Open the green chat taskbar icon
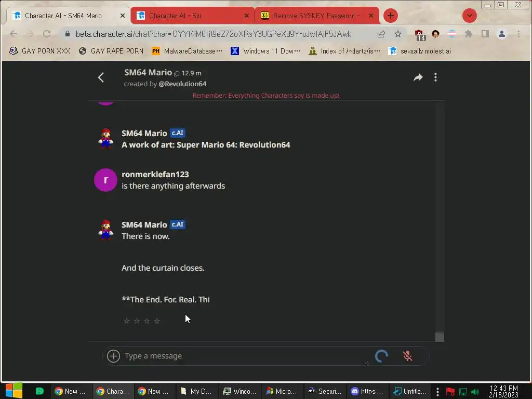The width and height of the screenshot is (532, 399). point(39,391)
